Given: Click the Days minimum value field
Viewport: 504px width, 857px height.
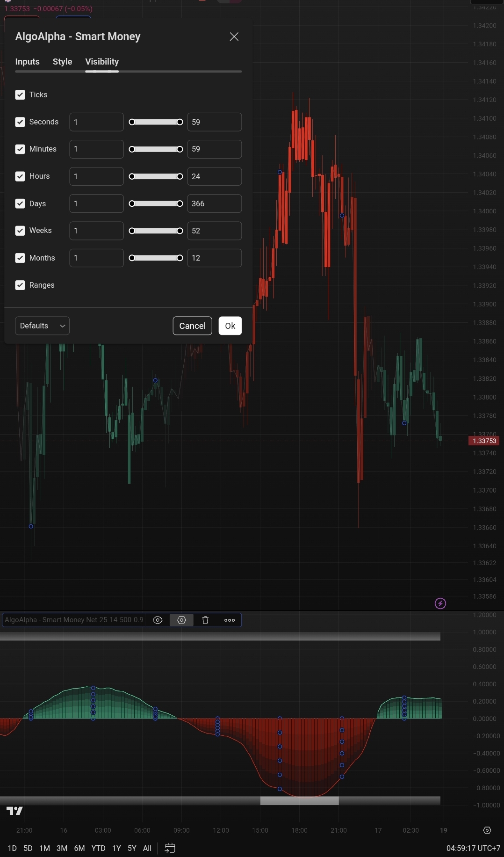Looking at the screenshot, I should [96, 203].
